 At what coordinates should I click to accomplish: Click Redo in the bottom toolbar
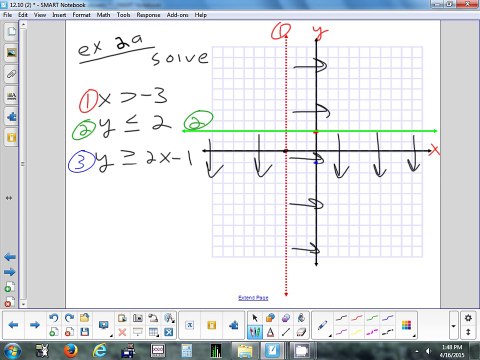tap(69, 318)
